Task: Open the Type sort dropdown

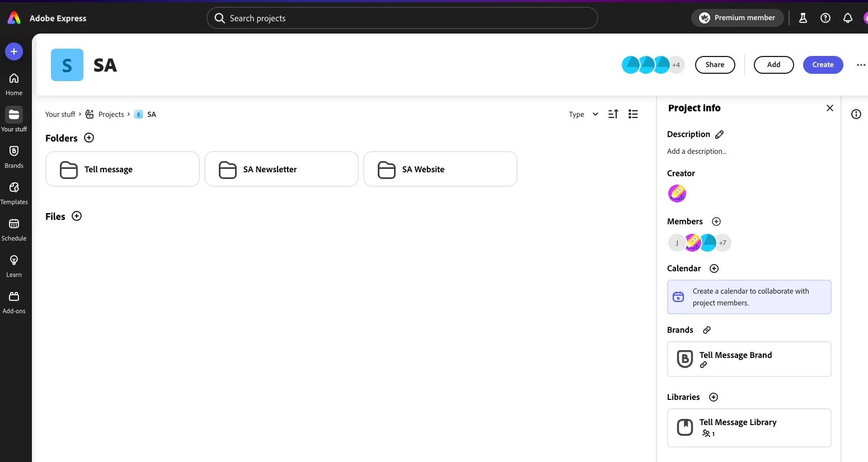Action: [584, 114]
